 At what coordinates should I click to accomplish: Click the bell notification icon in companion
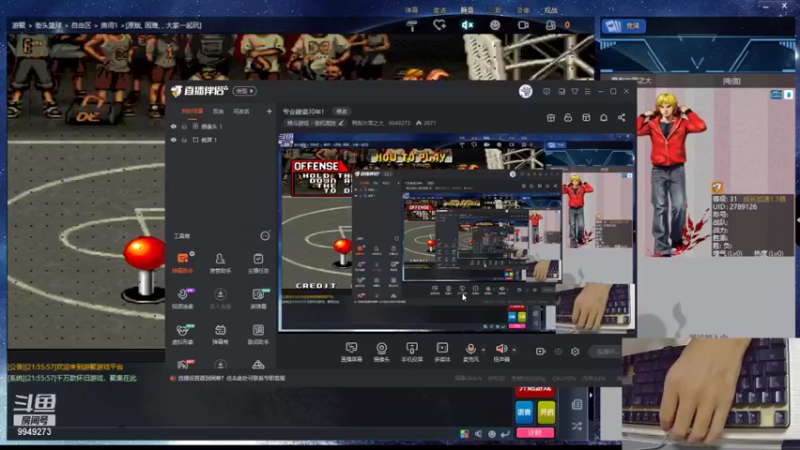click(x=604, y=118)
